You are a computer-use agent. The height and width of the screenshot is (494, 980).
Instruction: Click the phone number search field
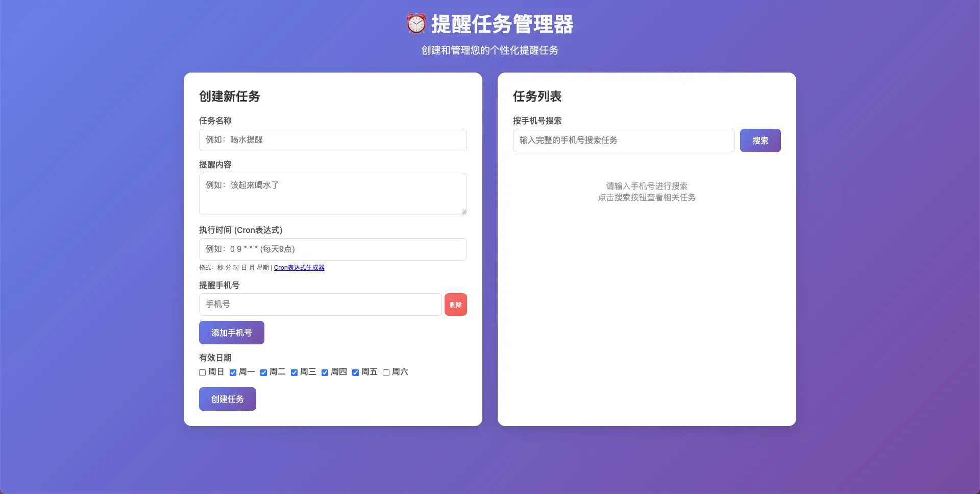[x=624, y=140]
